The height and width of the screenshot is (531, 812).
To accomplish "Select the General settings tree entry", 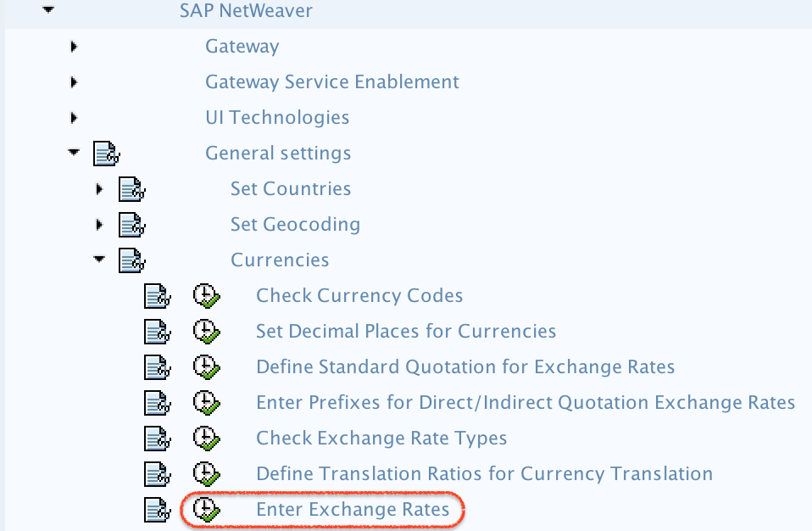I will click(278, 153).
